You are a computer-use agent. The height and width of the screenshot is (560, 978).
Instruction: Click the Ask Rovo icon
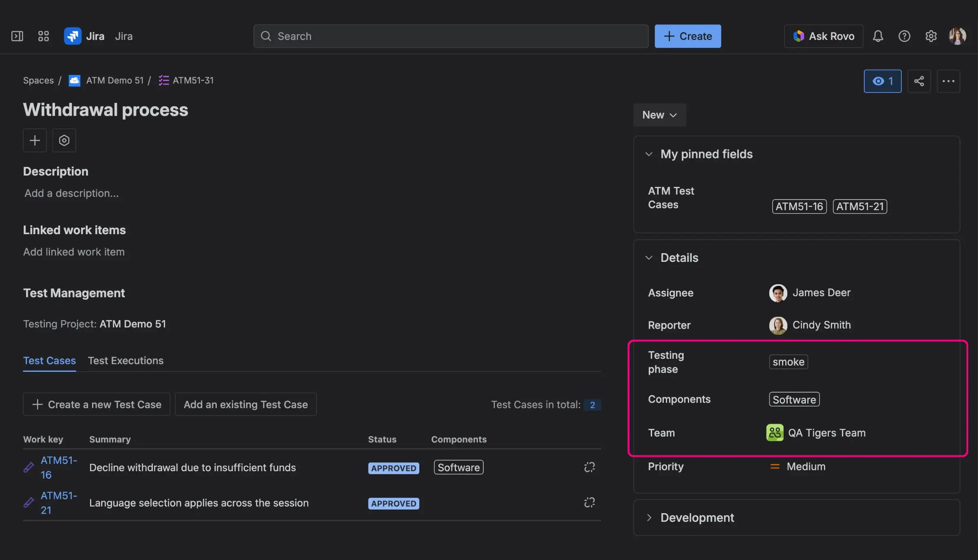click(800, 36)
